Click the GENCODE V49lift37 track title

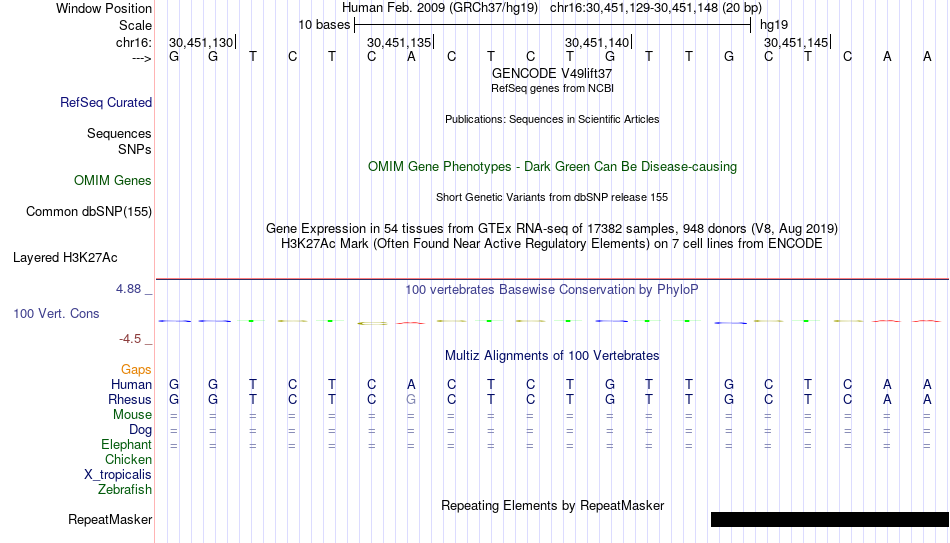click(x=552, y=73)
